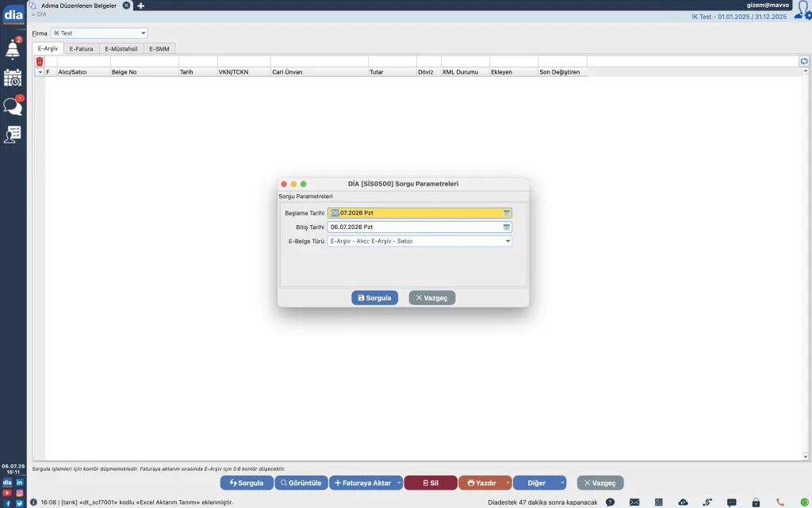This screenshot has height=508, width=812.
Task: Click the padlock icon in the status bar
Action: (x=756, y=502)
